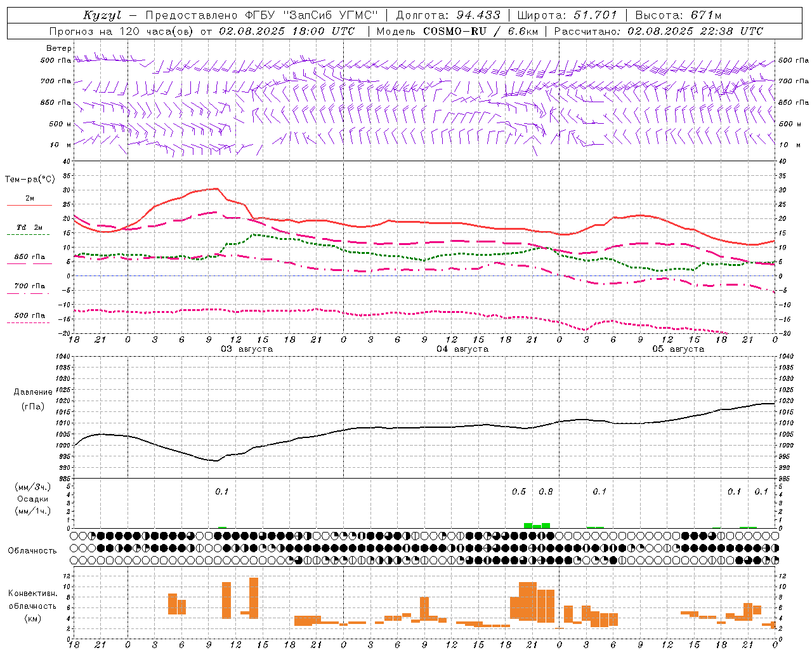Screen dimensions: 812x650
Task: Click the '(км)' convective cloud unit
Action: (33, 618)
